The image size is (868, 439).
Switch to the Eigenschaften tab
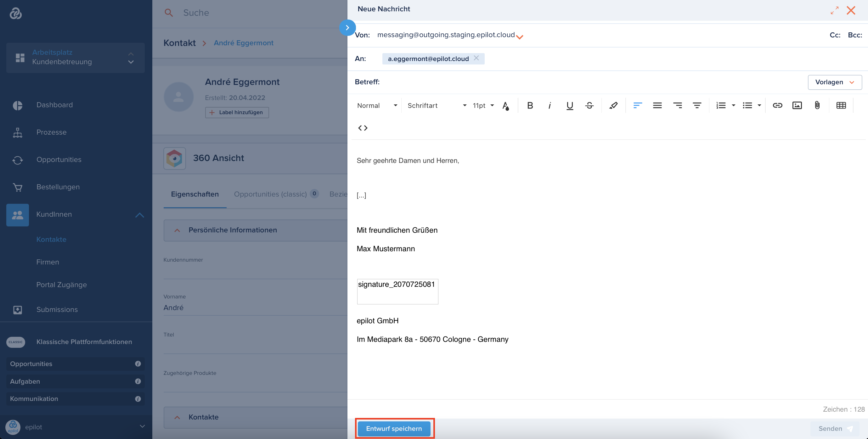click(195, 194)
